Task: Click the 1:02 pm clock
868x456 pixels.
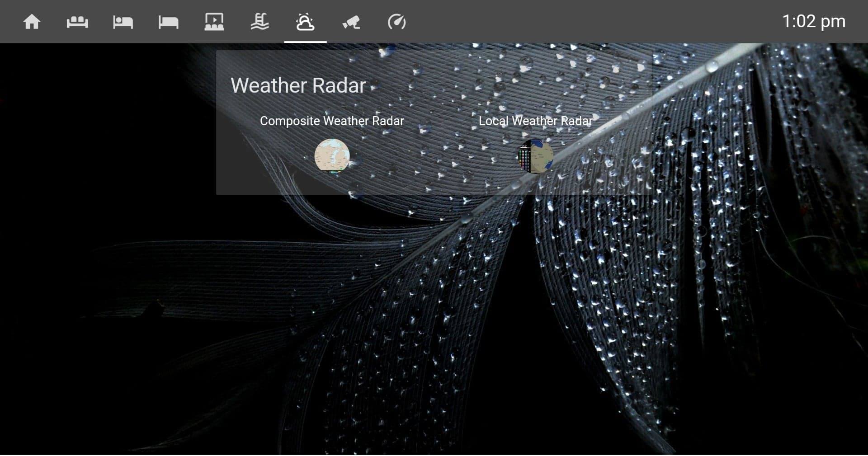Action: tap(814, 21)
